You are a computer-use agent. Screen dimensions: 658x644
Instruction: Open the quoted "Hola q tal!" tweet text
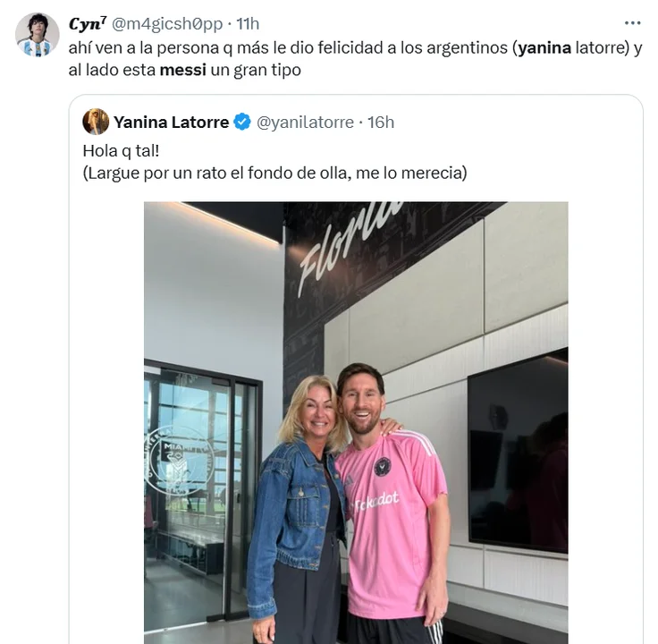point(121,151)
